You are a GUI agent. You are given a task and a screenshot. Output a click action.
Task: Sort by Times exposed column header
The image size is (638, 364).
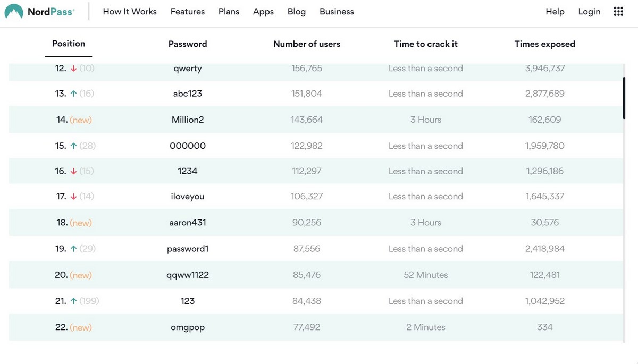tap(544, 44)
